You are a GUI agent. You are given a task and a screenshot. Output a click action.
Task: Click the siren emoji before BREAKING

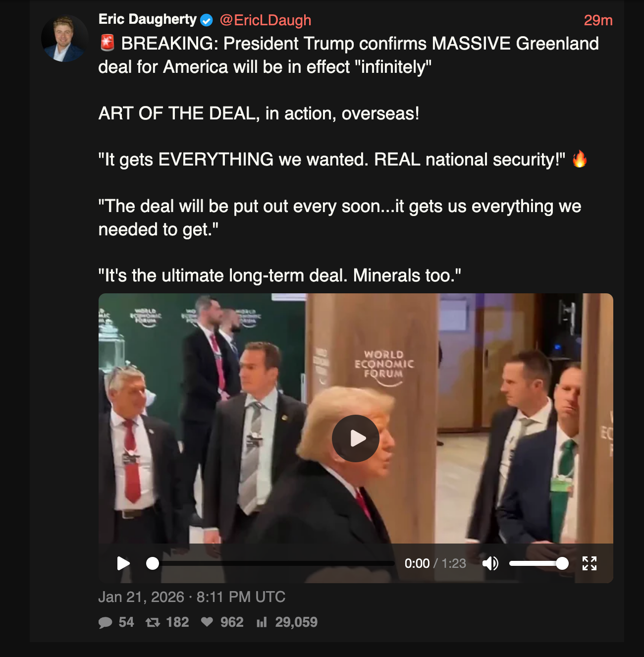click(107, 43)
